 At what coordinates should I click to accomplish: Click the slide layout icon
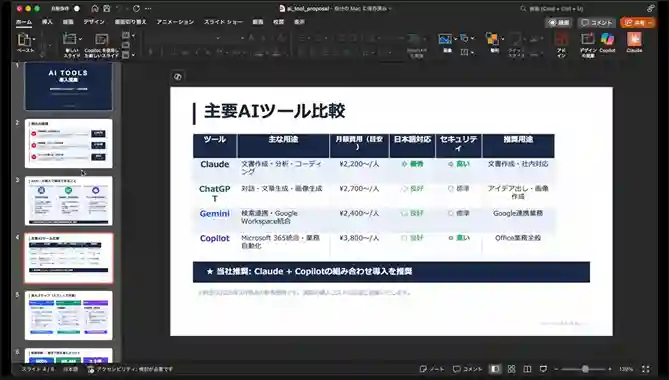click(x=125, y=35)
